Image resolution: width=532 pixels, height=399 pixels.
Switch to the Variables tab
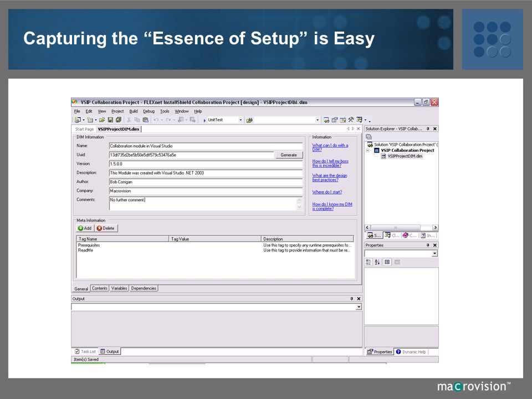119,288
